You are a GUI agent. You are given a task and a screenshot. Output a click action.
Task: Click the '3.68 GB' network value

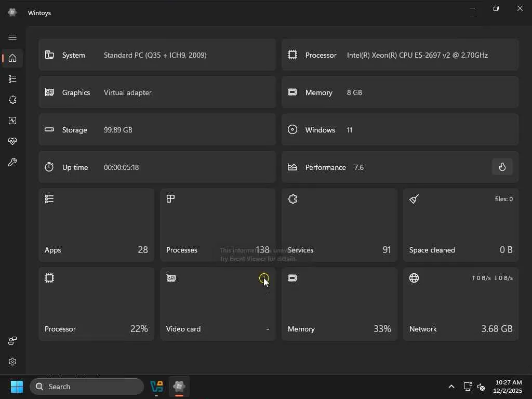pos(497,328)
